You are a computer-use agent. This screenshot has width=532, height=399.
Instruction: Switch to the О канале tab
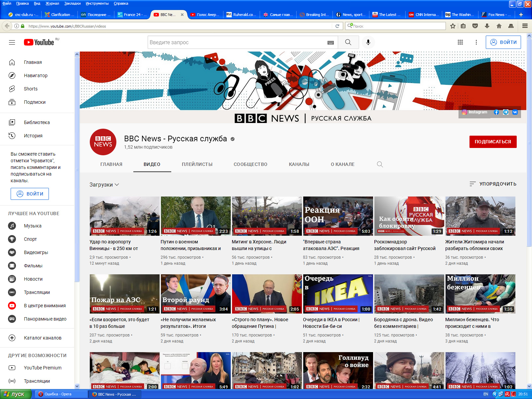click(x=342, y=164)
